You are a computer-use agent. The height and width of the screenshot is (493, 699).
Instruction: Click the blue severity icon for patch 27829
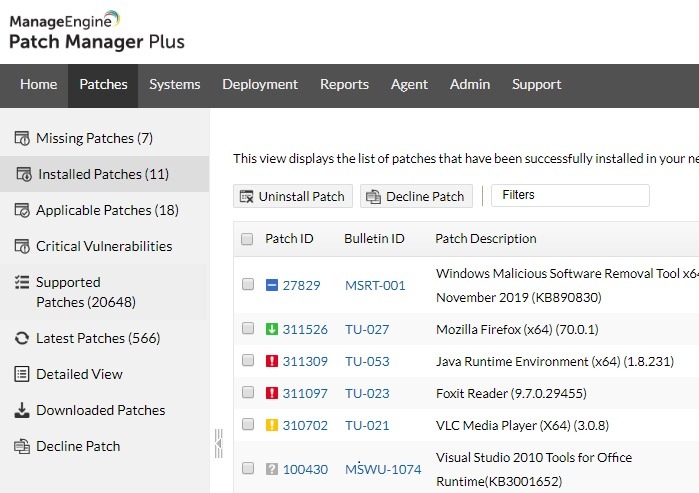pyautogui.click(x=272, y=285)
